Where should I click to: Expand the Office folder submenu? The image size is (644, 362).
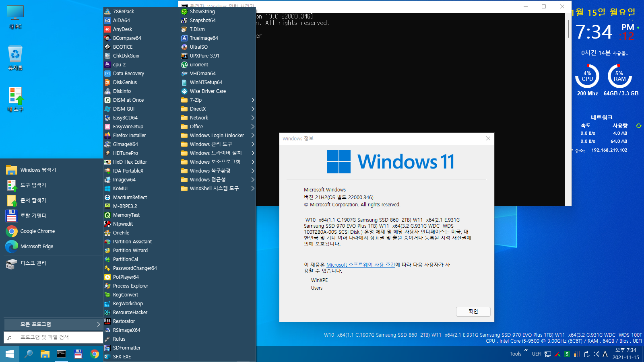218,127
